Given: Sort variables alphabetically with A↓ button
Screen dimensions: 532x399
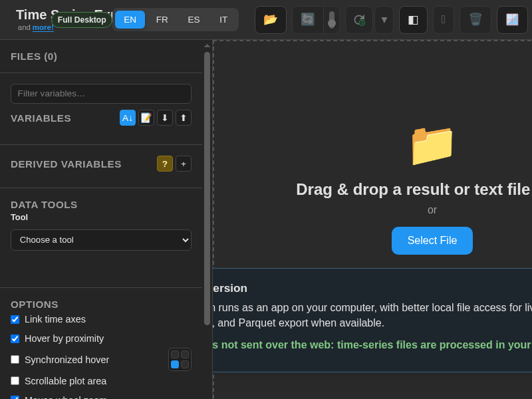Looking at the screenshot, I should (128, 118).
